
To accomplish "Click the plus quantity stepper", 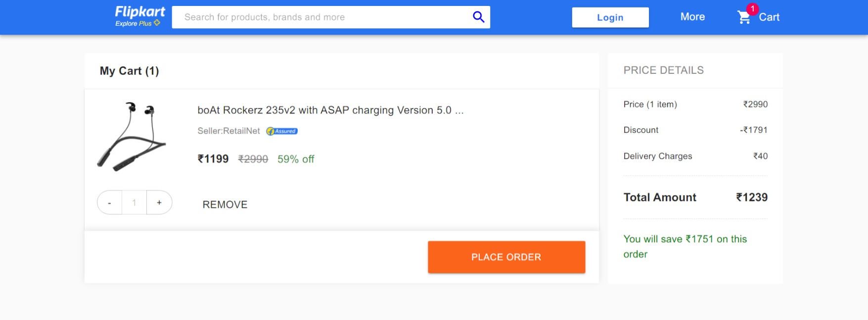I will (159, 202).
